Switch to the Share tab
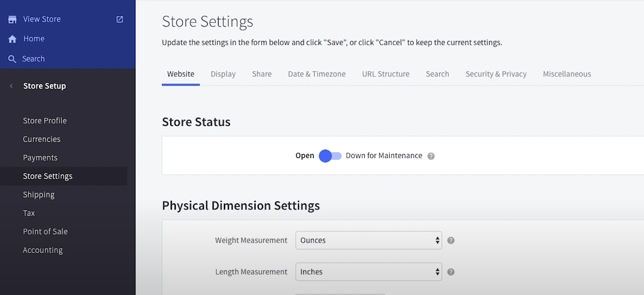The width and height of the screenshot is (644, 295). point(262,74)
